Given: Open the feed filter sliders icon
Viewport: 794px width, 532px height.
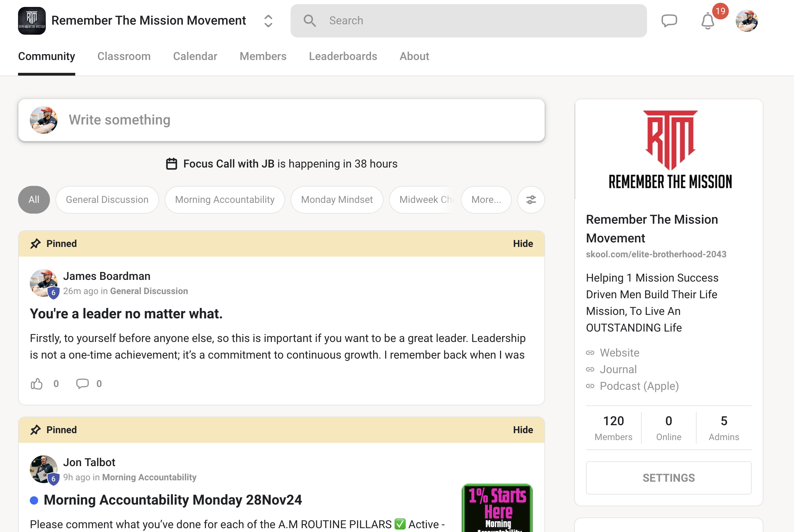Looking at the screenshot, I should (x=531, y=200).
